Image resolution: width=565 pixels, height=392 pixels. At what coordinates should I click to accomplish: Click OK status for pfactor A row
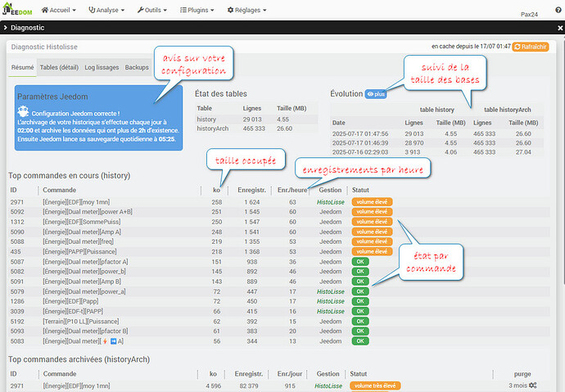(360, 262)
